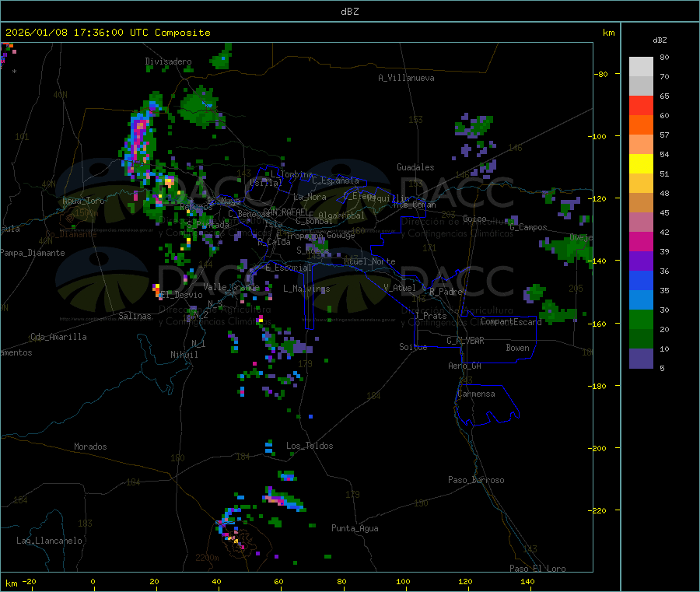
Task: Click the Paso_El_Loro location label
Action: (538, 569)
